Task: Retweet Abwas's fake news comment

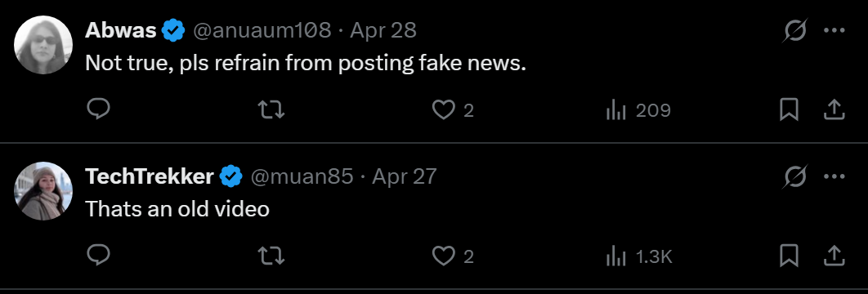Action: (x=272, y=109)
